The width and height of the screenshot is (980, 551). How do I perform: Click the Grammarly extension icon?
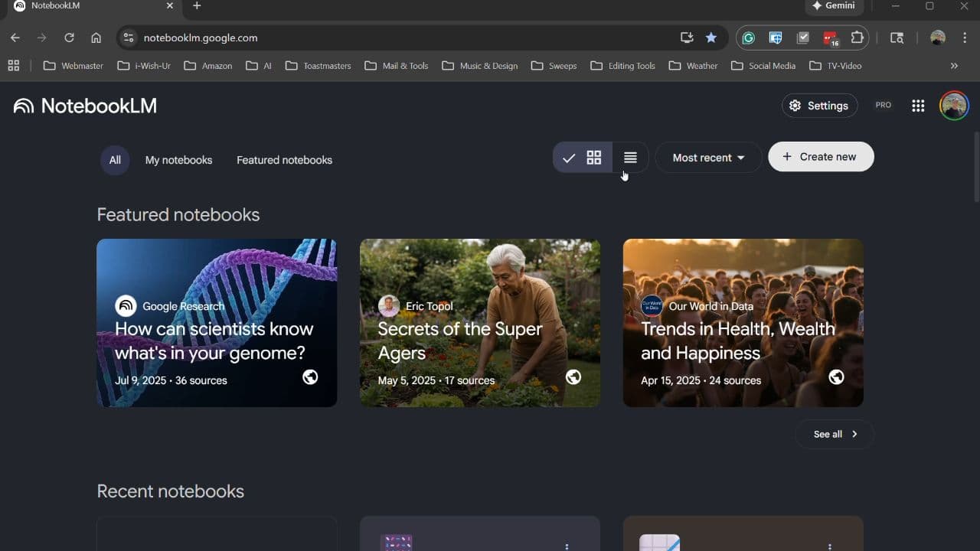748,37
